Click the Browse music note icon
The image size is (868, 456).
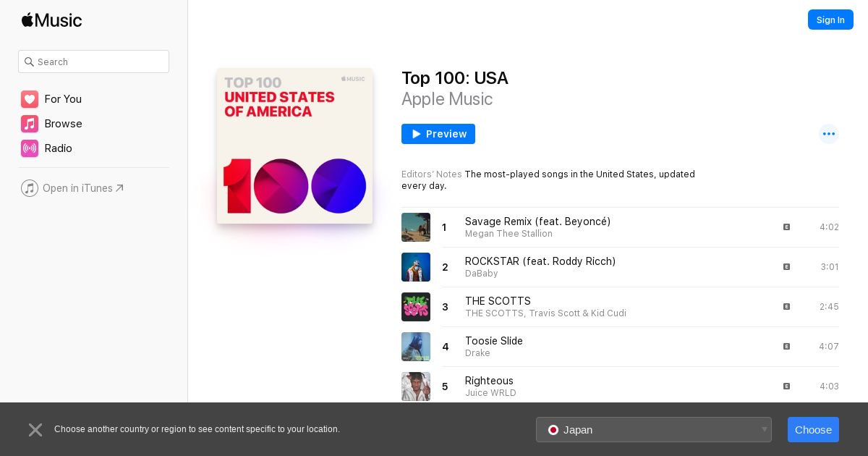click(x=30, y=124)
